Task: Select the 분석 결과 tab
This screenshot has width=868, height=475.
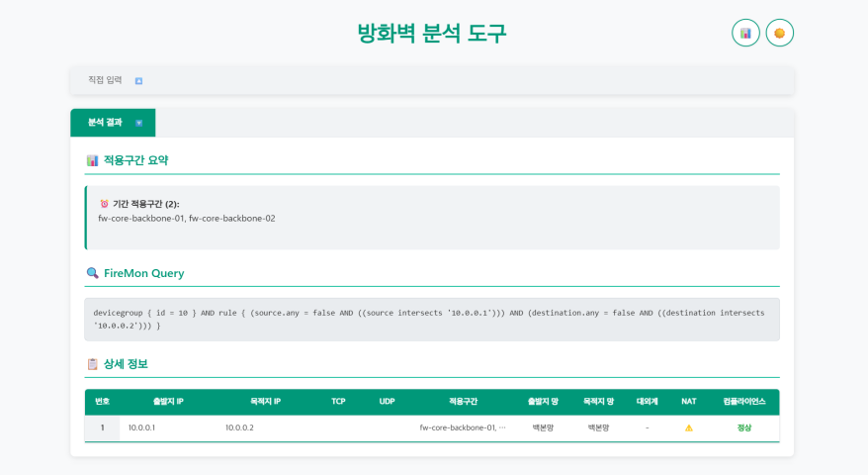Action: click(106, 123)
